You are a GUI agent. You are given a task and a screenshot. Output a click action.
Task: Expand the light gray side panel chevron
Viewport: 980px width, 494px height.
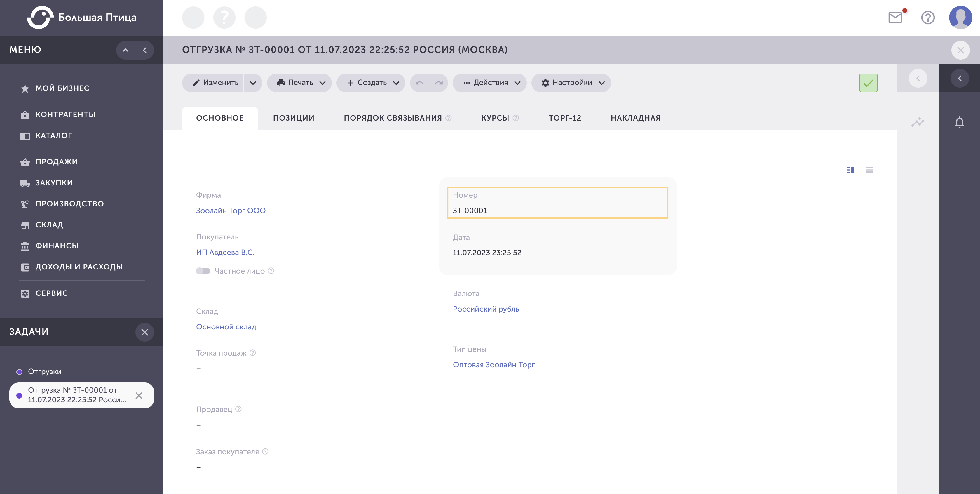click(x=918, y=78)
